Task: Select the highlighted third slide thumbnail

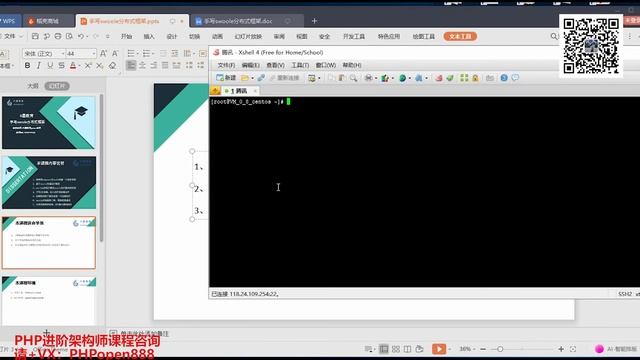Action: pyautogui.click(x=49, y=242)
